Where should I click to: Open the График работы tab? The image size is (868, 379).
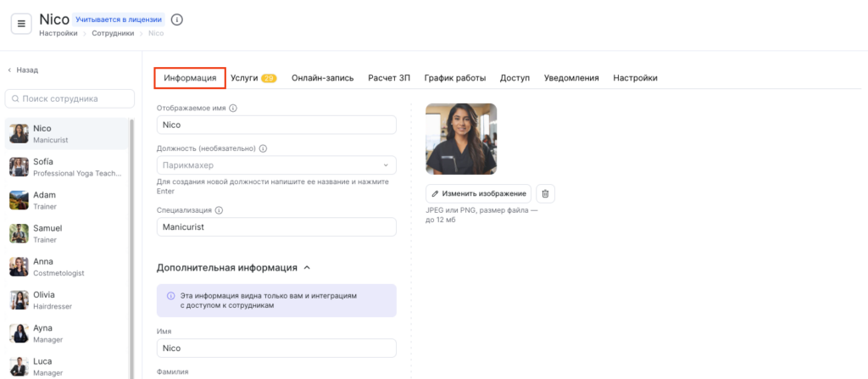(x=455, y=78)
